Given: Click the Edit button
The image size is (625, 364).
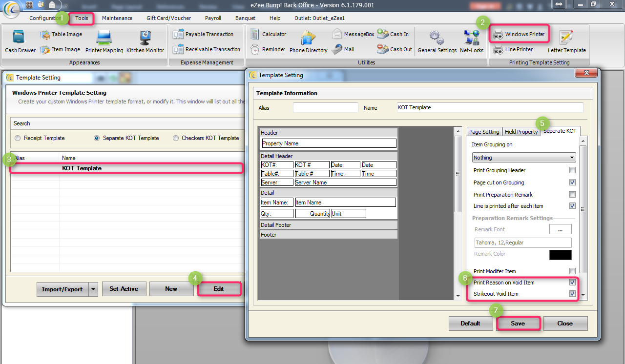Looking at the screenshot, I should (x=219, y=289).
